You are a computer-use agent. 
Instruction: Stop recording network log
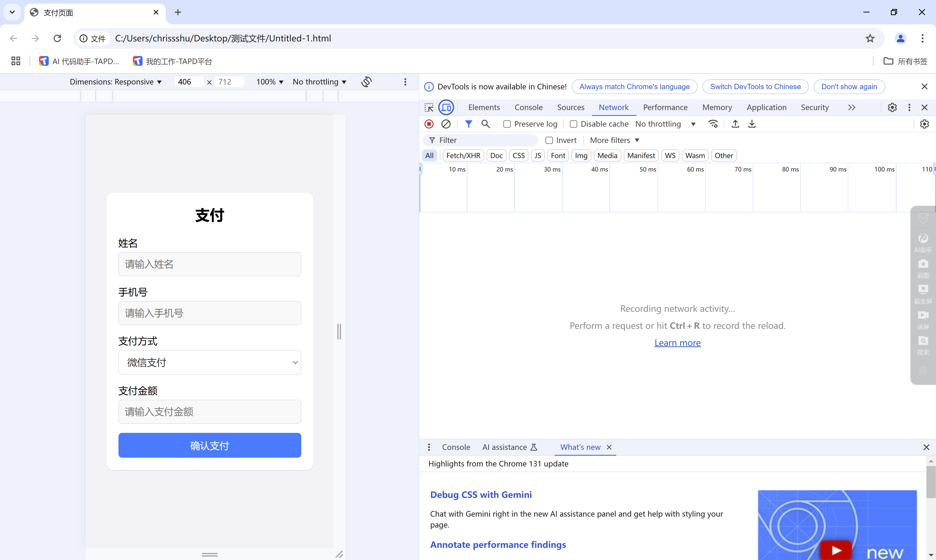click(429, 124)
